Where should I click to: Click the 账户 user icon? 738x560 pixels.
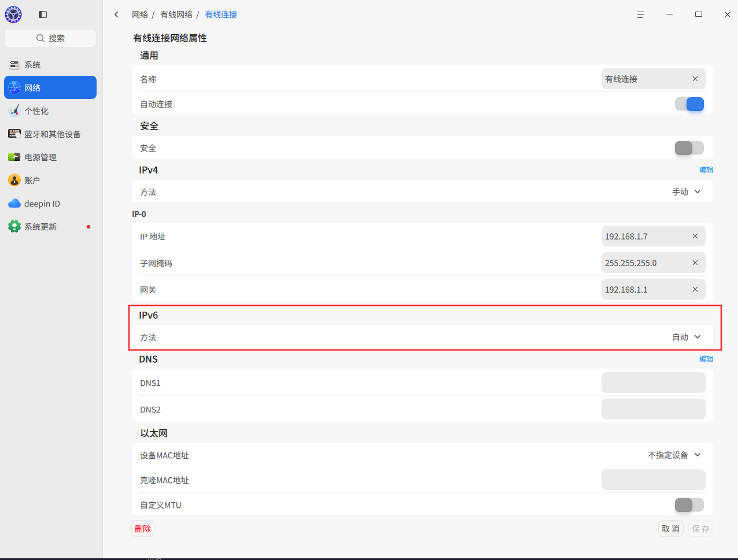tap(14, 180)
